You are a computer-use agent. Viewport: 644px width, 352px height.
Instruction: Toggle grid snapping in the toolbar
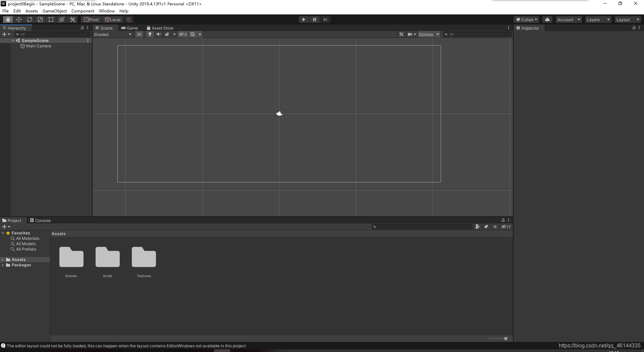(129, 19)
